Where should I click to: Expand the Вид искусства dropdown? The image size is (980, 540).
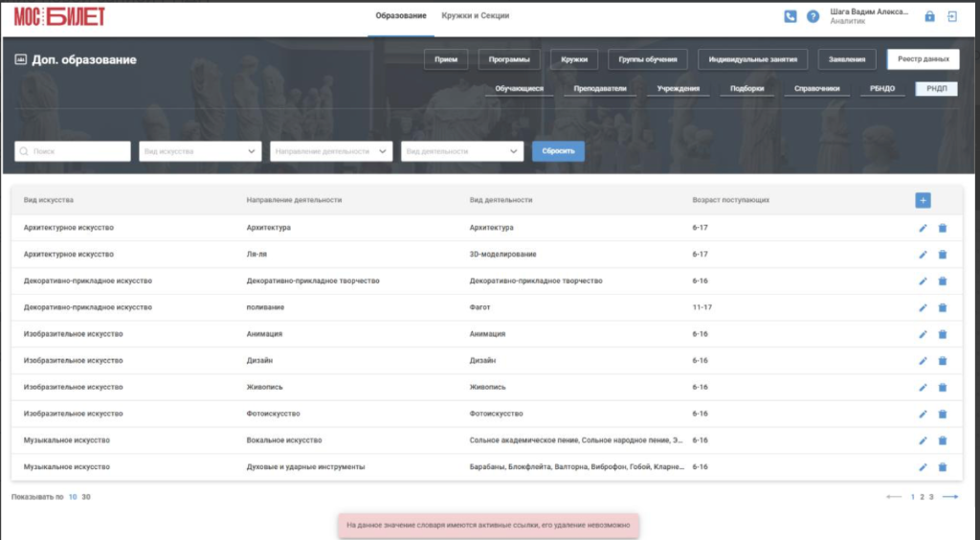tap(200, 151)
